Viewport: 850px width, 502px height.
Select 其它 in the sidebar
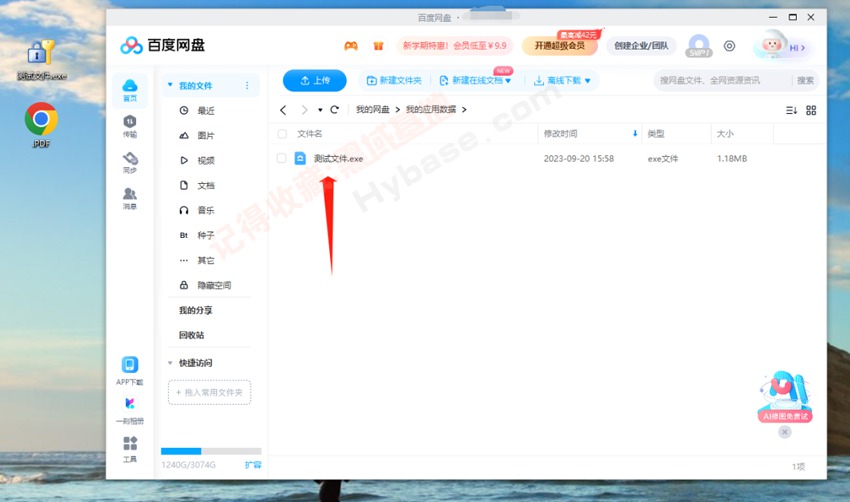tap(206, 260)
